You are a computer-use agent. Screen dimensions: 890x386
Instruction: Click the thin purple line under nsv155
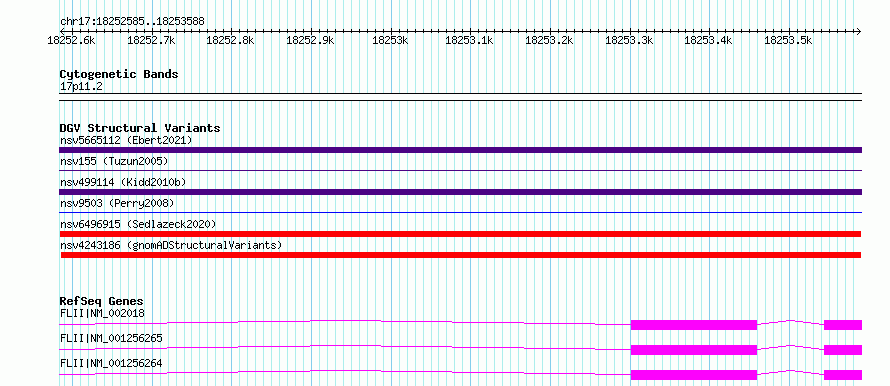[x=460, y=170]
